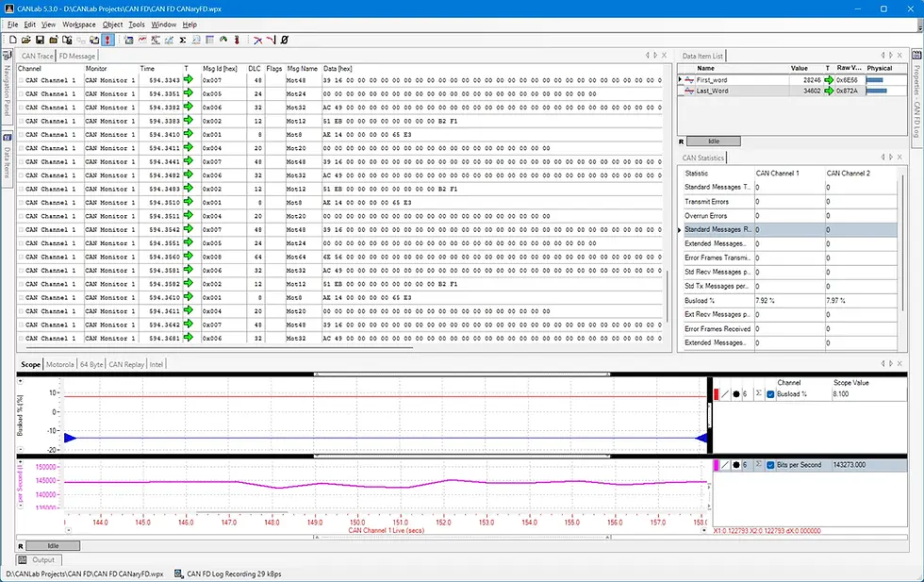Click the red Busload color swatch
This screenshot has width=924, height=582.
click(716, 394)
